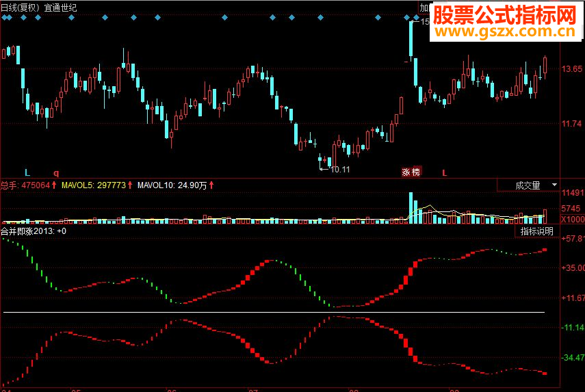Click the stock name 宜通世纪
This screenshot has width=585, height=392.
60,8
